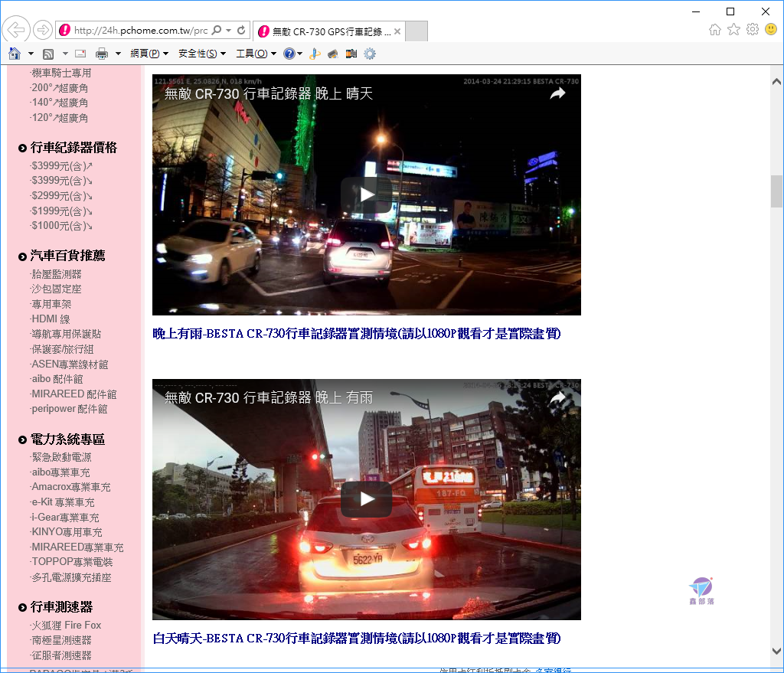Go forward with the Forward arrow button
This screenshot has height=673, width=784.
click(x=43, y=30)
